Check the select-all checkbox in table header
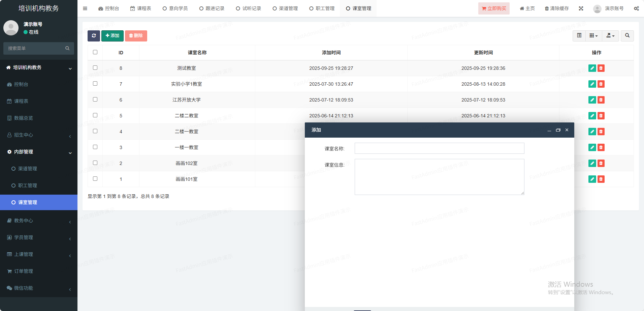644x311 pixels. (x=95, y=52)
